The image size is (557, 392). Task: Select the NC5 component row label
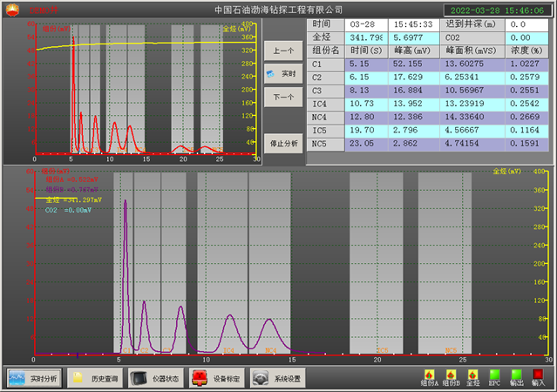pyautogui.click(x=326, y=144)
